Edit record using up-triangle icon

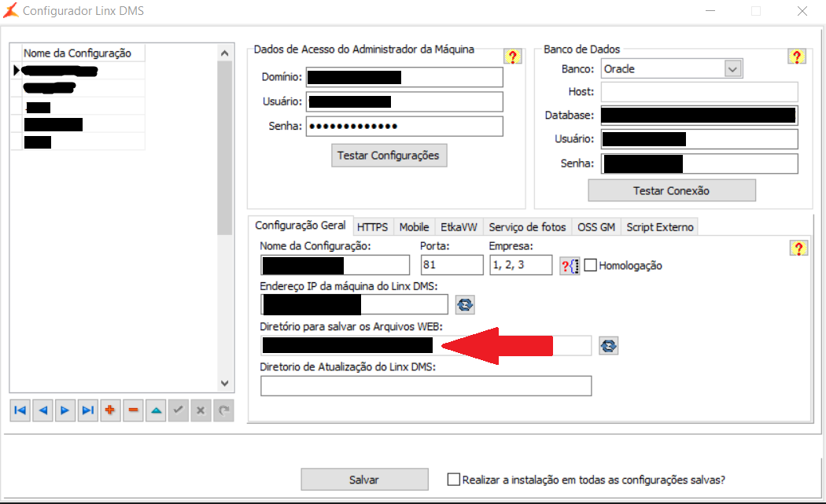tap(156, 410)
